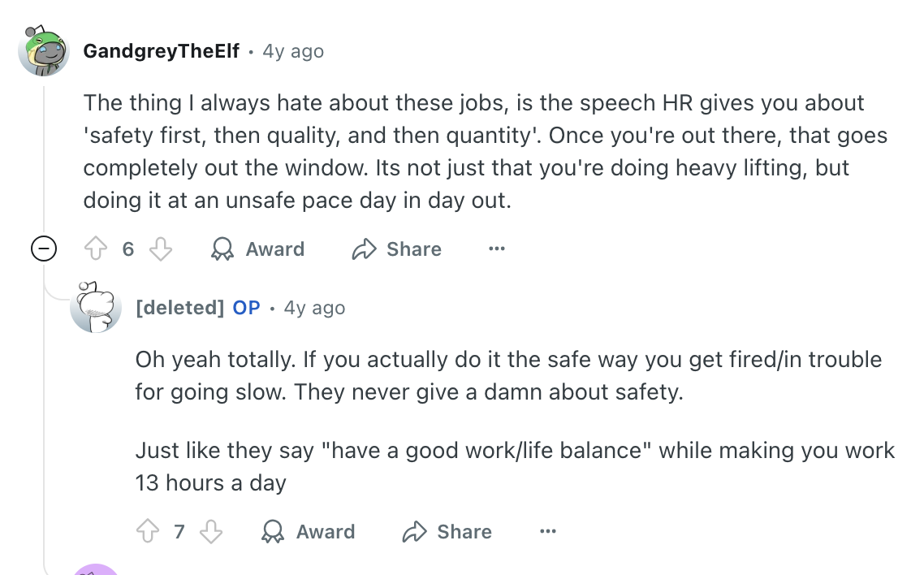
Task: Downvote GandgreyTheElf's comment
Action: [x=162, y=249]
